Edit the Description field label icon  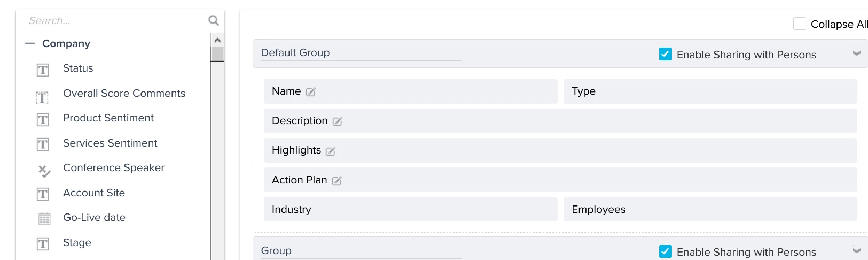coord(338,121)
